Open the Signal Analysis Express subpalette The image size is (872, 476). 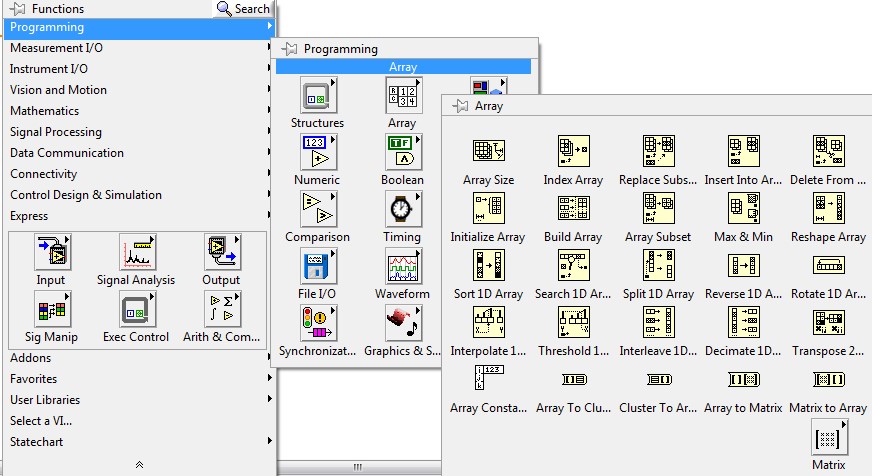pyautogui.click(x=137, y=252)
